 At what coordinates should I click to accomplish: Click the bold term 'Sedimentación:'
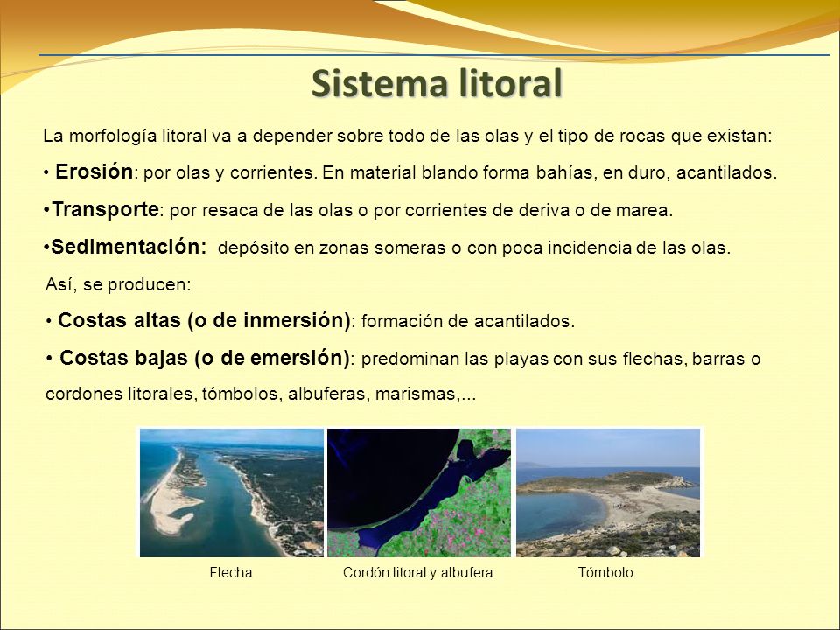(129, 247)
